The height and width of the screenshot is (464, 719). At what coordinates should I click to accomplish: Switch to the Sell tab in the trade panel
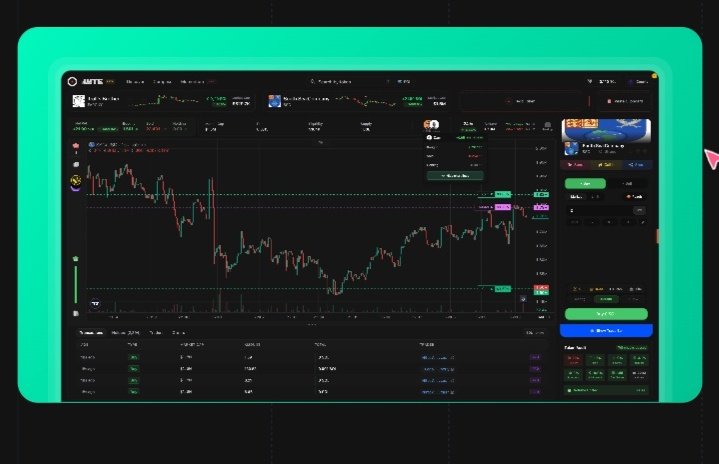(x=627, y=183)
